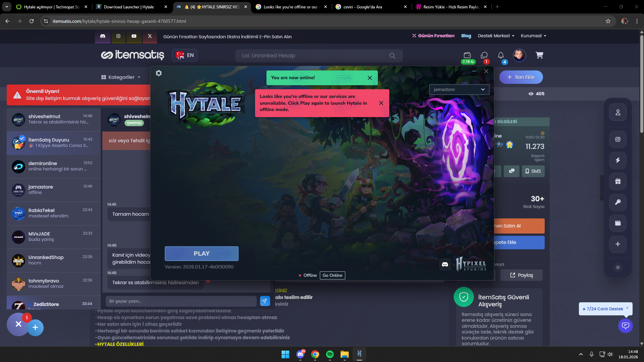Open settings gear in right sidebar
Screen dimensions: 644x362
pos(618,267)
